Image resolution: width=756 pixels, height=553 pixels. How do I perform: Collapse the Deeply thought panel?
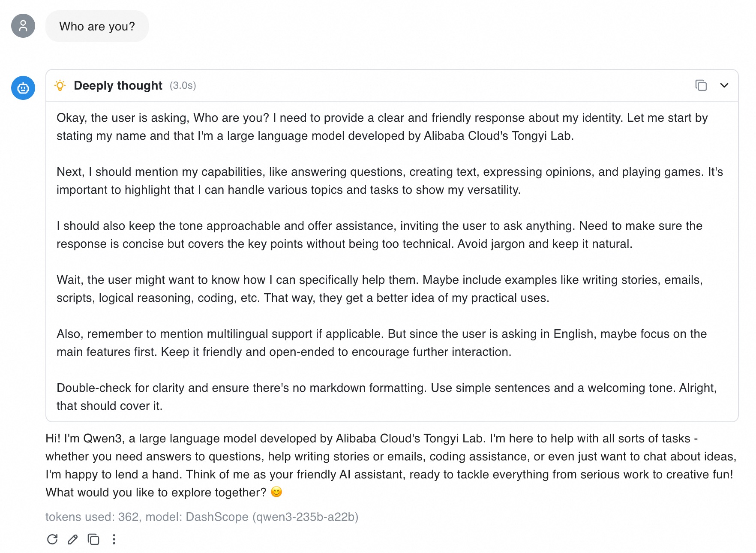pos(724,85)
